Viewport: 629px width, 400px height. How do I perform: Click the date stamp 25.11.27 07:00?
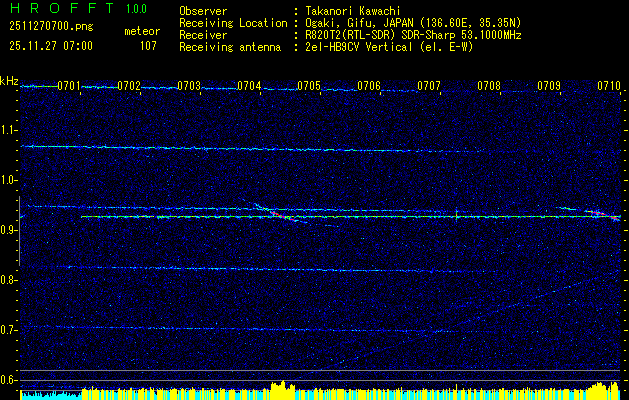[51, 46]
